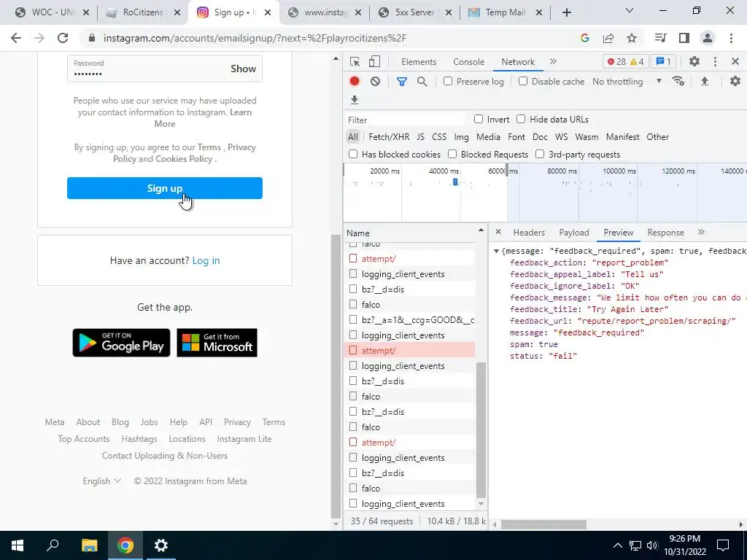Open Network panel settings gear
This screenshot has height=560, width=747.
click(x=735, y=82)
